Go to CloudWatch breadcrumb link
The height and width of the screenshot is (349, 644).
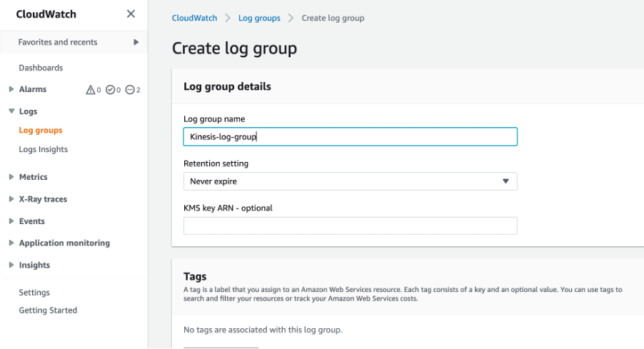pyautogui.click(x=194, y=18)
